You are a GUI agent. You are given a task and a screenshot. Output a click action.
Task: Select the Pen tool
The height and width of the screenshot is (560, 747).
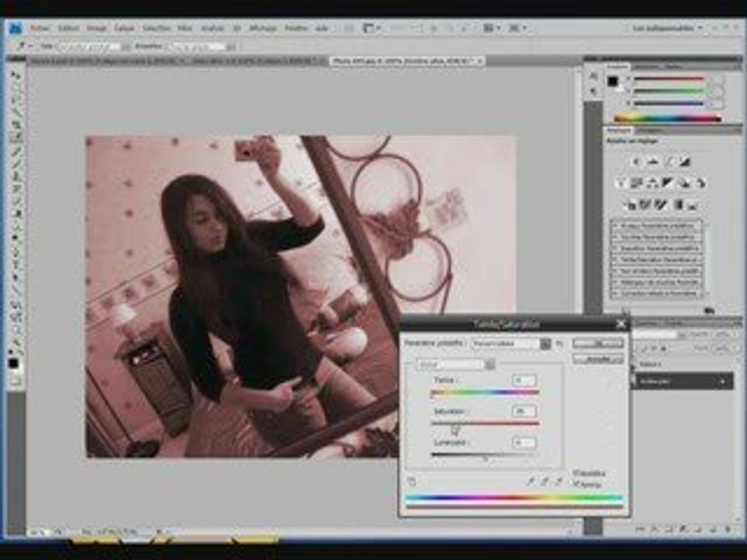pos(16,252)
